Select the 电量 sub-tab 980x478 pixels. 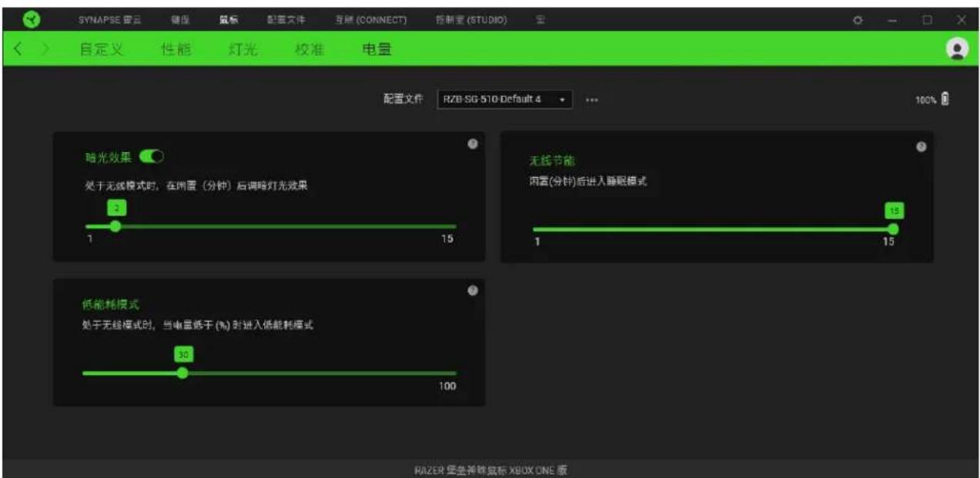[x=376, y=50]
